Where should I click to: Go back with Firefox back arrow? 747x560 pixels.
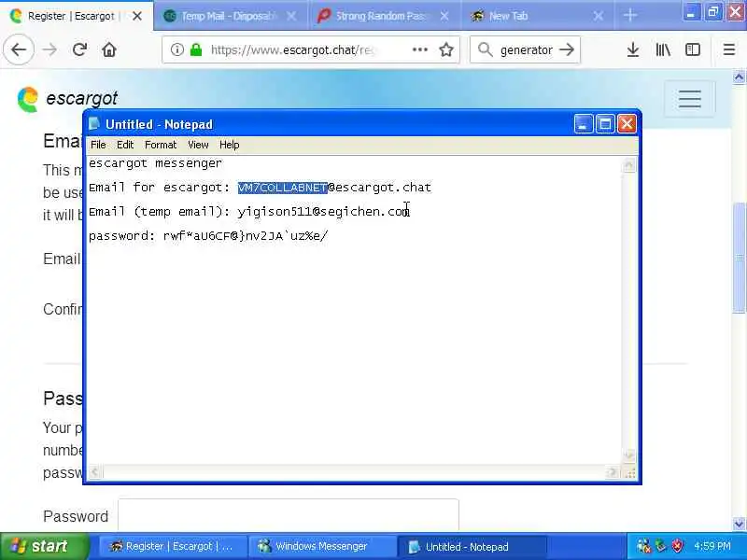click(x=19, y=49)
